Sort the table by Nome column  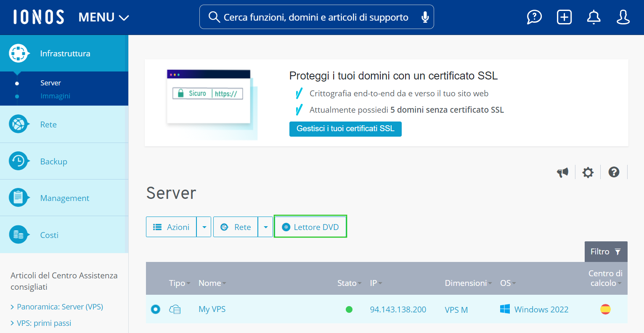tap(212, 283)
